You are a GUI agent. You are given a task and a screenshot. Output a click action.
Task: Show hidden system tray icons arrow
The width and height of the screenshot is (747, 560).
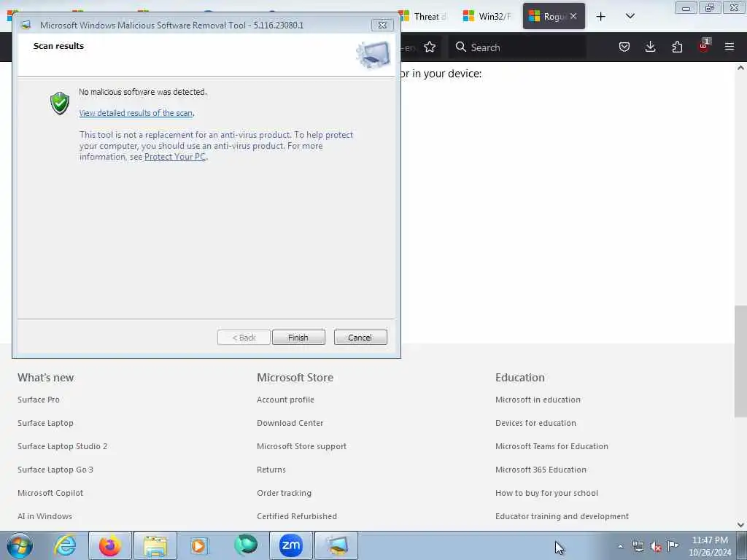pyautogui.click(x=620, y=546)
